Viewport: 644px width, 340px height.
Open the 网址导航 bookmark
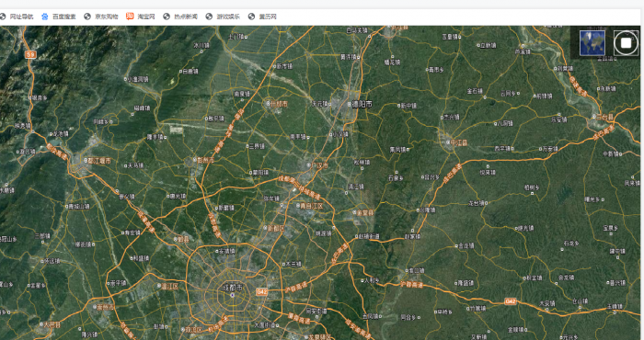pyautogui.click(x=17, y=17)
